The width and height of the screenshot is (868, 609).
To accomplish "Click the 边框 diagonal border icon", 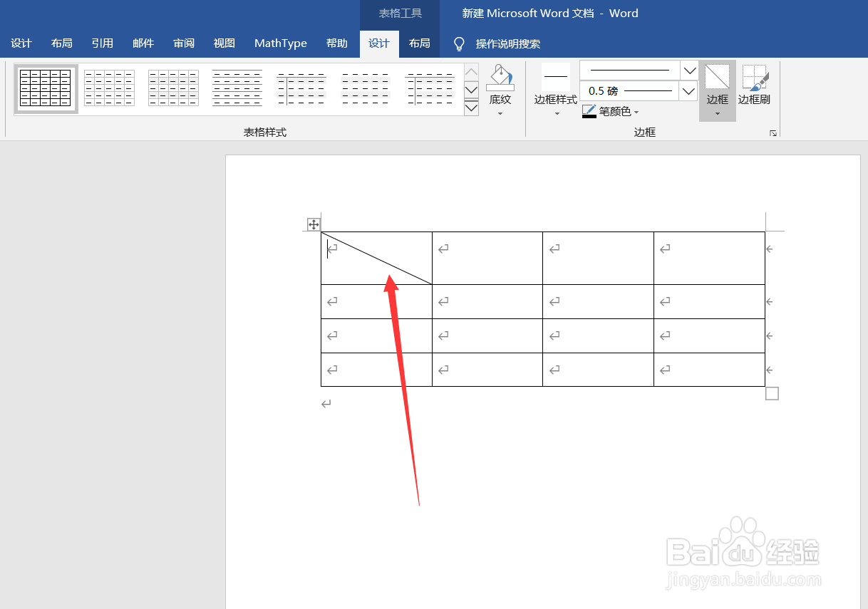I will click(718, 77).
